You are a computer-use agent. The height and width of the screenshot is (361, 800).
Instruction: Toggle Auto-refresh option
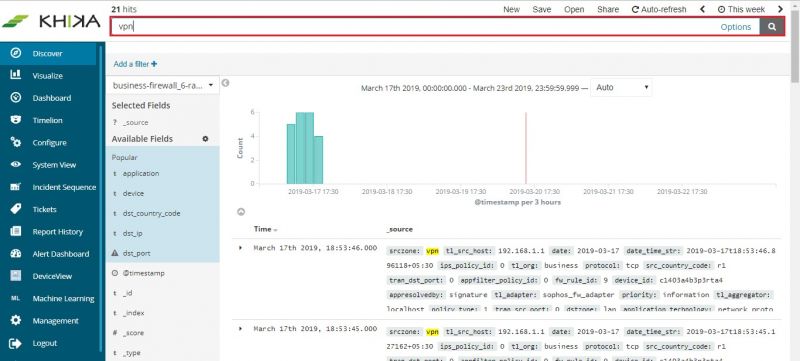pyautogui.click(x=659, y=9)
